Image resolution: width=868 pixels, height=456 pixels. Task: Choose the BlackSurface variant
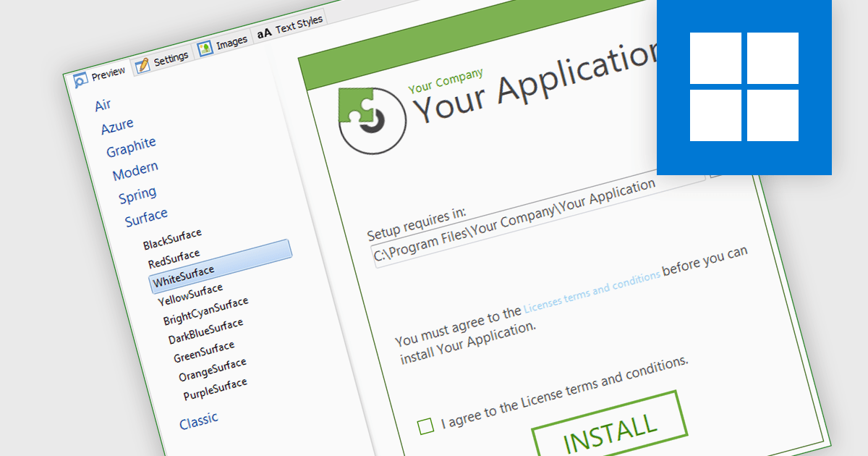(x=172, y=239)
